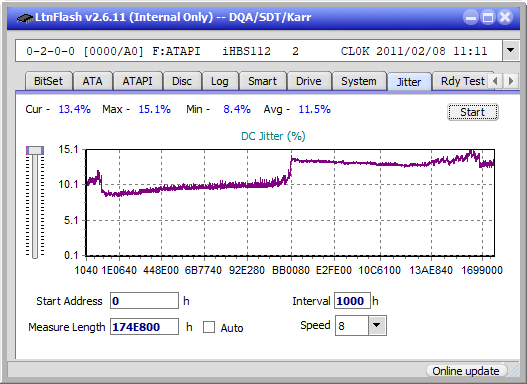Click in the Interval field
The image size is (527, 384).
coord(353,301)
